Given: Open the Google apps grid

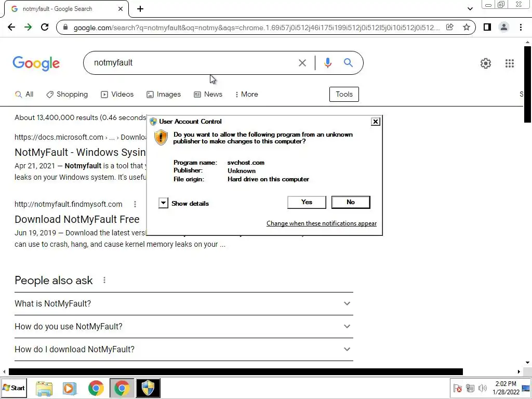Looking at the screenshot, I should tap(510, 63).
